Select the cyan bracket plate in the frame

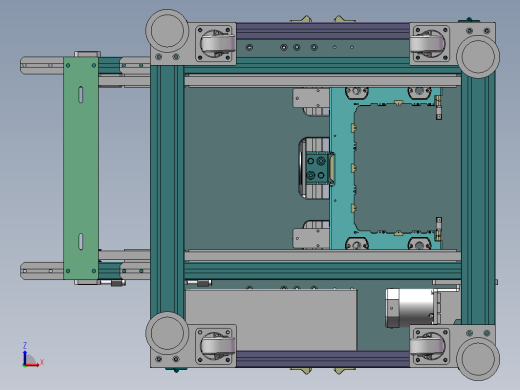(x=342, y=168)
